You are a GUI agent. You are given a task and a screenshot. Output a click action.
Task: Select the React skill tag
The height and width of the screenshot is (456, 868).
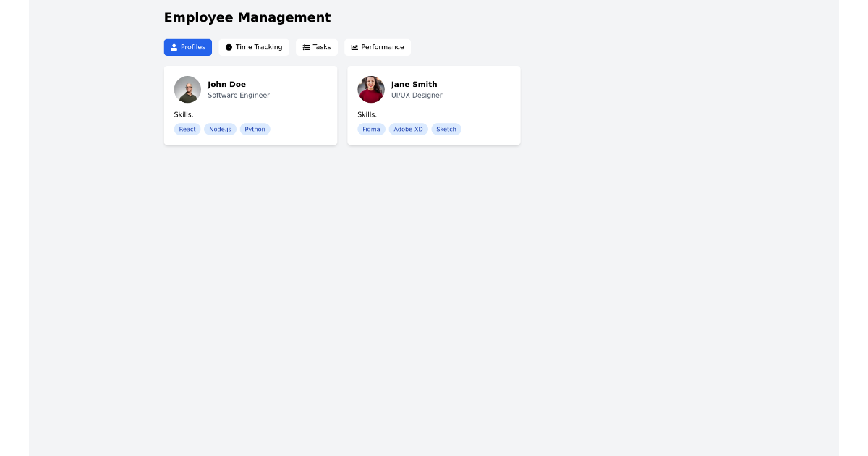pos(187,129)
